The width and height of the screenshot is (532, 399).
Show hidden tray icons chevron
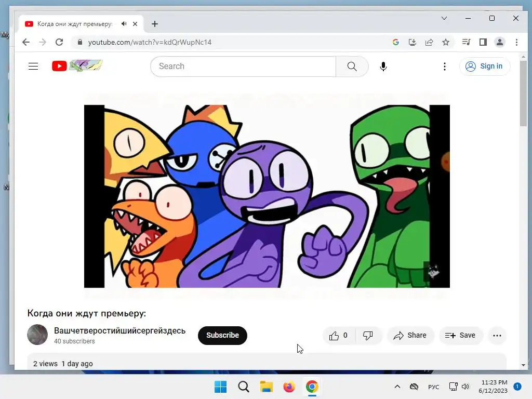click(x=397, y=387)
